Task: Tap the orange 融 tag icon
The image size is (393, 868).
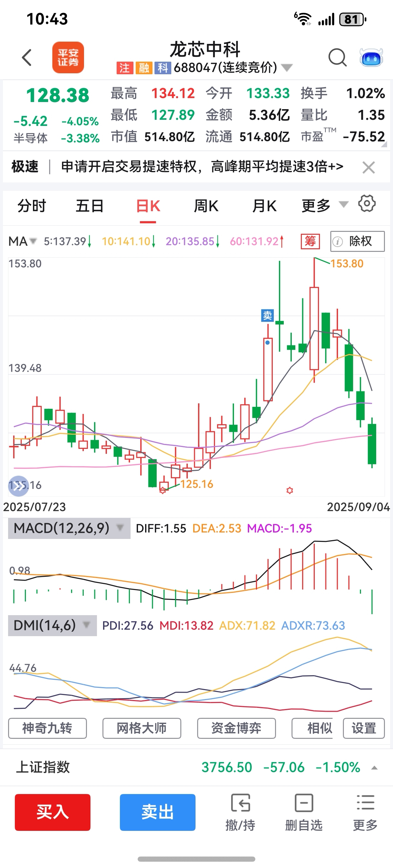Action: point(144,68)
